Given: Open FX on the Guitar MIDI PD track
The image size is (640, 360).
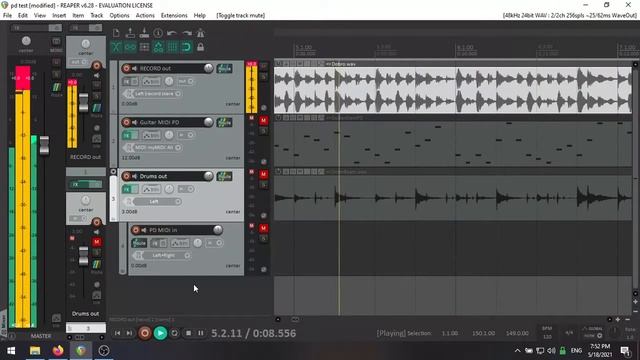Looking at the screenshot, I should 127,135.
